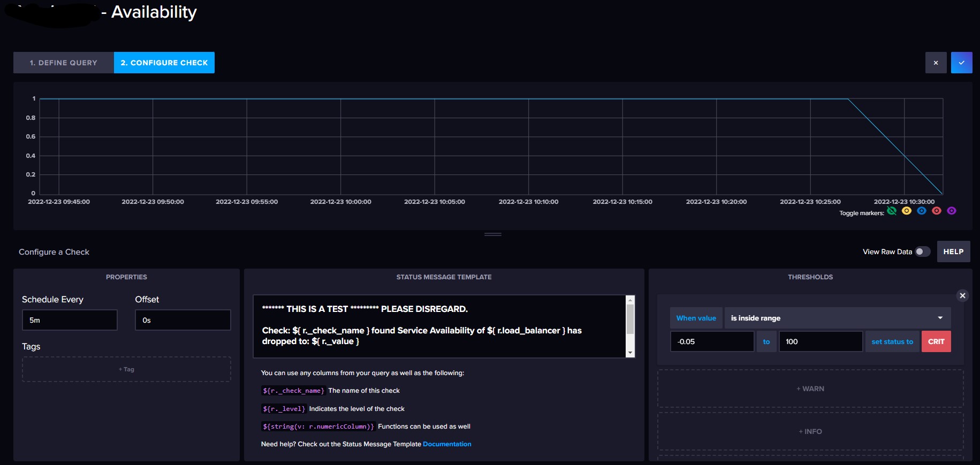Click the 'to' range label
Viewport: 980px width, 465px height.
766,341
